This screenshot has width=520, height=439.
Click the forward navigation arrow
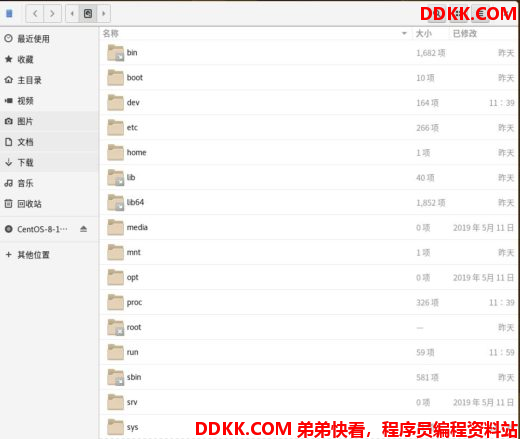(52, 14)
